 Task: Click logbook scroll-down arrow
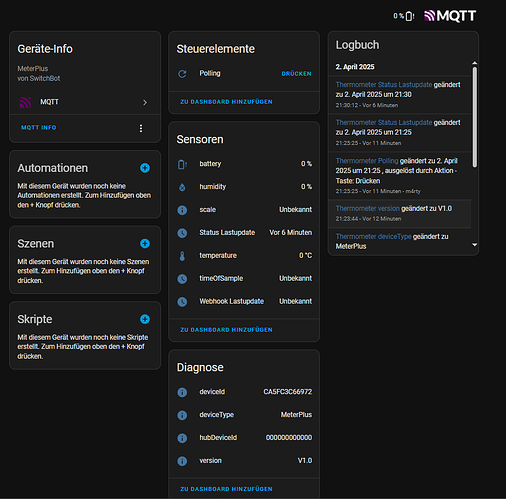[475, 245]
